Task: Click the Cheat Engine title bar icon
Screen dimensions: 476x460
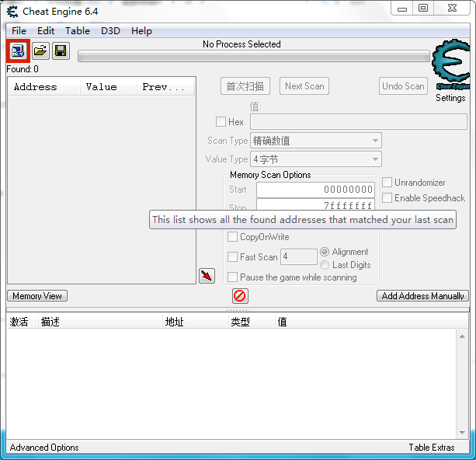Action: coord(12,12)
